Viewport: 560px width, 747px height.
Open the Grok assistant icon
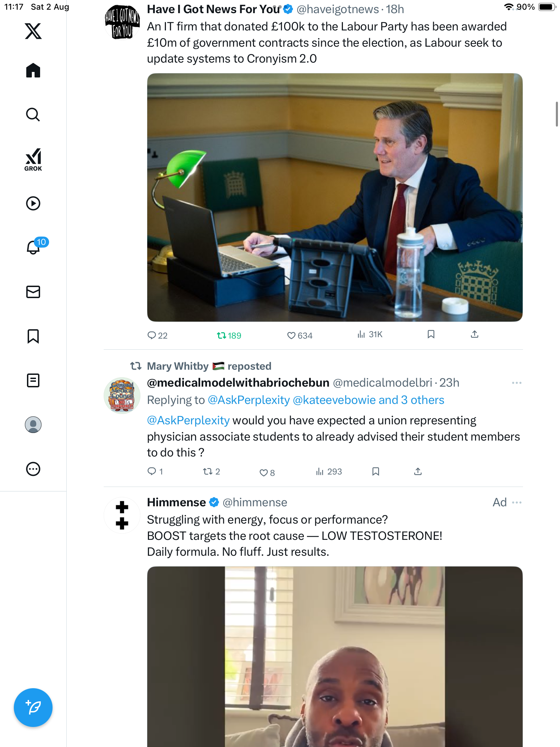[33, 160]
